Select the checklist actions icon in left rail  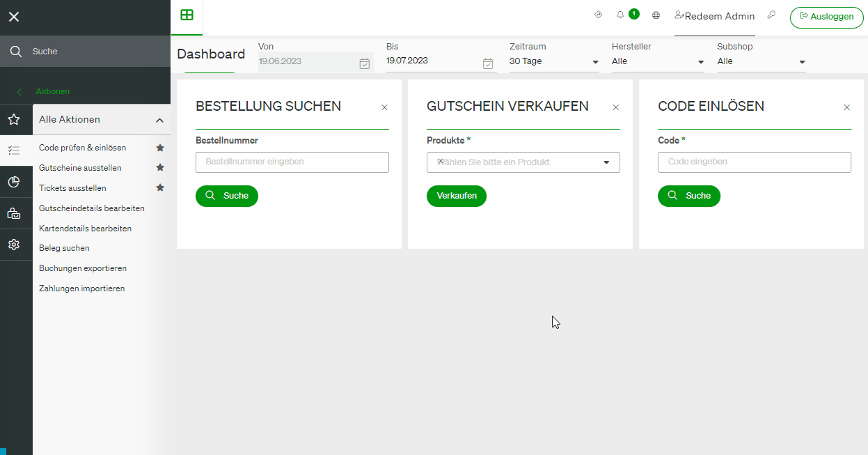[13, 150]
